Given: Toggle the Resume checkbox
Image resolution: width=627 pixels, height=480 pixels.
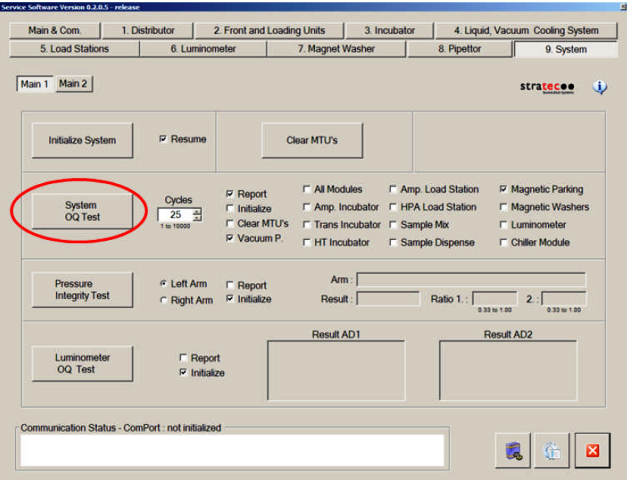Looking at the screenshot, I should coord(164,139).
